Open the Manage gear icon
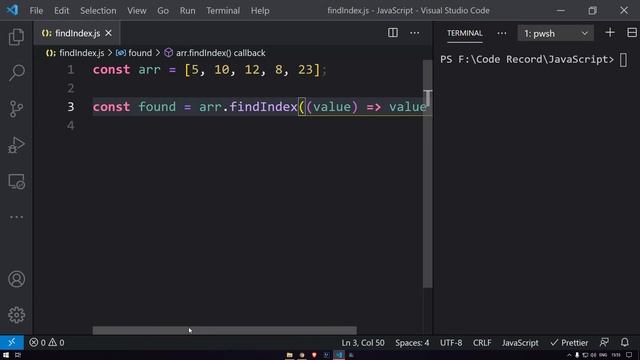This screenshot has width=640, height=360. [16, 315]
